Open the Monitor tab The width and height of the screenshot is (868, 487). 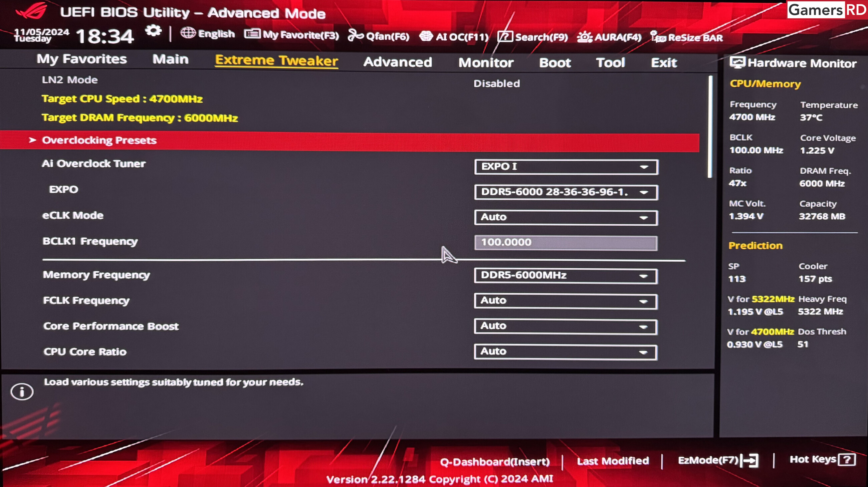point(486,63)
